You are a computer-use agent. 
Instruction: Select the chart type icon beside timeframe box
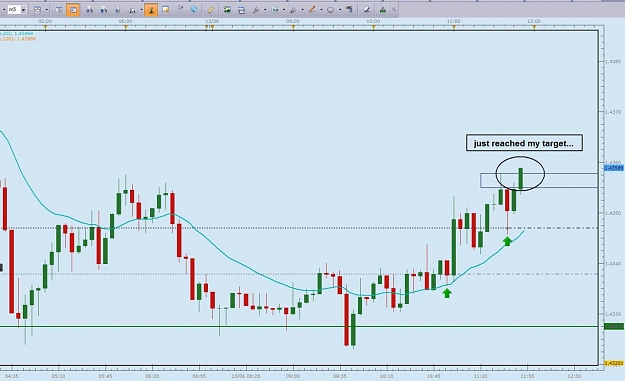click(37, 10)
